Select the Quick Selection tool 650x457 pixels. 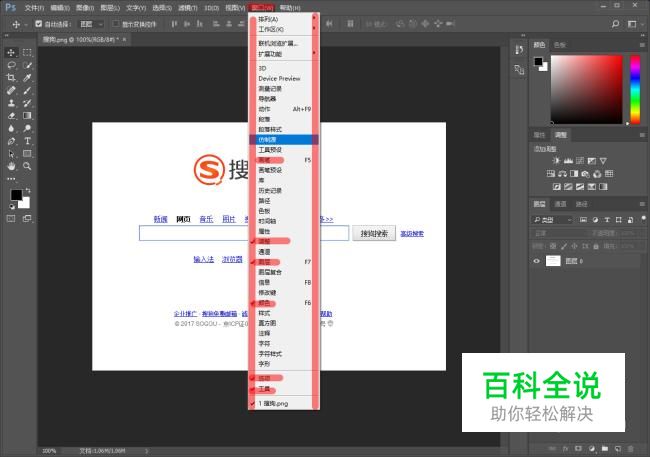point(27,65)
